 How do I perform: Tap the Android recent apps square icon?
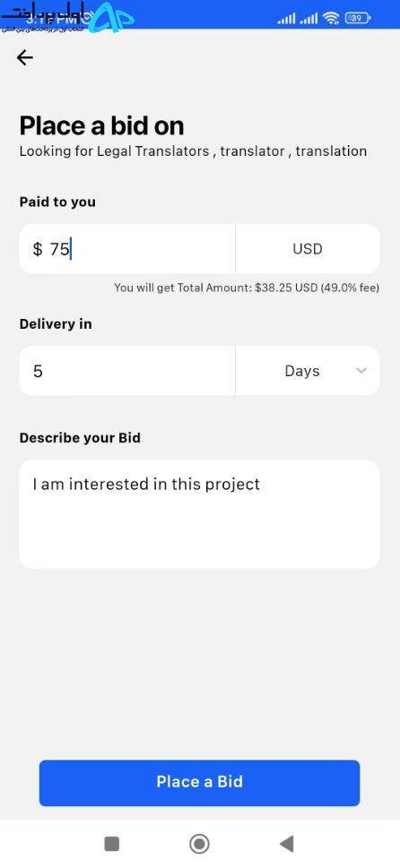click(112, 844)
